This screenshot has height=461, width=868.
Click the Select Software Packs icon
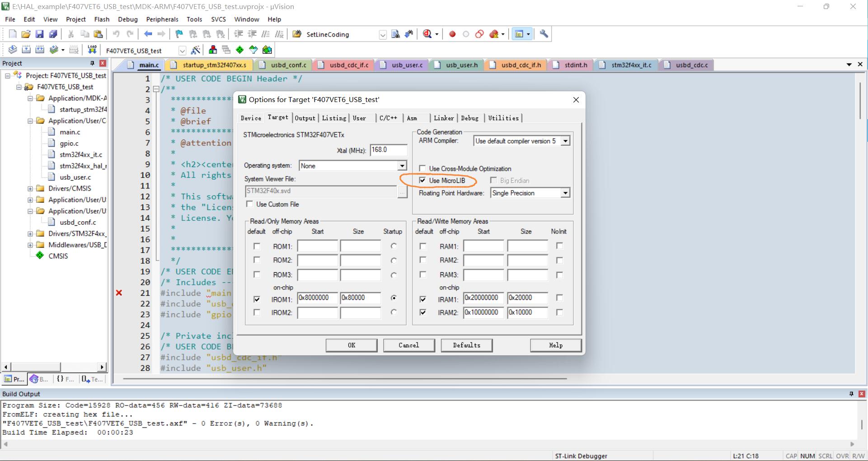(253, 50)
